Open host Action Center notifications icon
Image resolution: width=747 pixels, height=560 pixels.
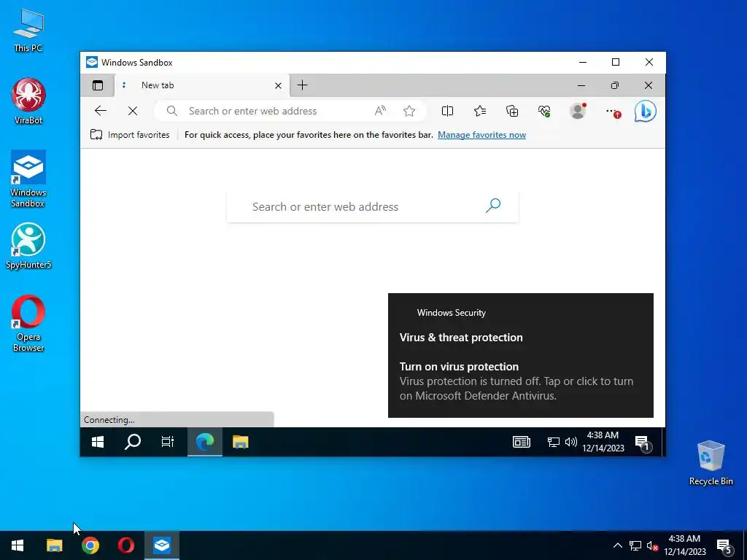(x=724, y=546)
